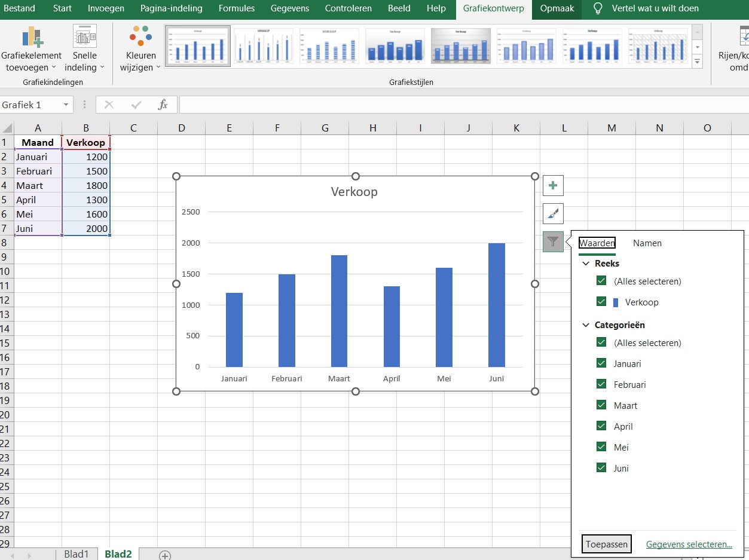Open the chart styles gallery dropdown
The height and width of the screenshot is (560, 749).
tap(697, 62)
